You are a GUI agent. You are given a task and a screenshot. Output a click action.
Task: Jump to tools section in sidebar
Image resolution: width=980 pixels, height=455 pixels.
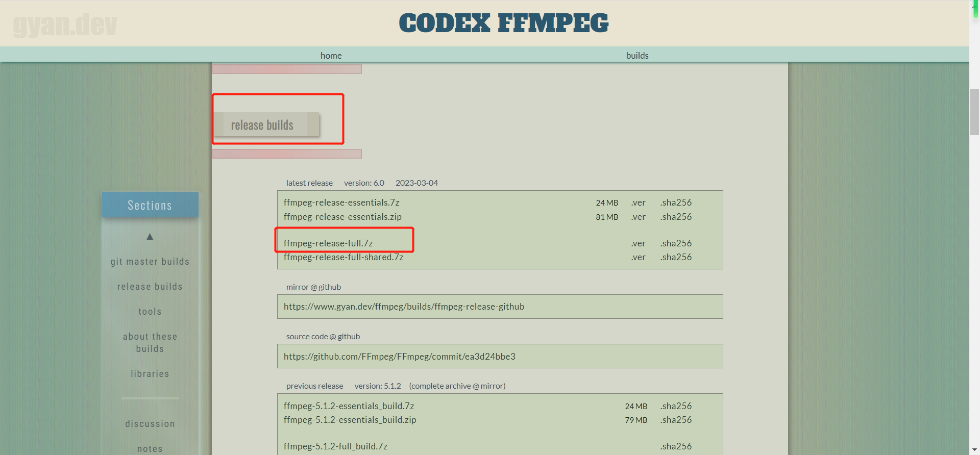[x=150, y=312]
